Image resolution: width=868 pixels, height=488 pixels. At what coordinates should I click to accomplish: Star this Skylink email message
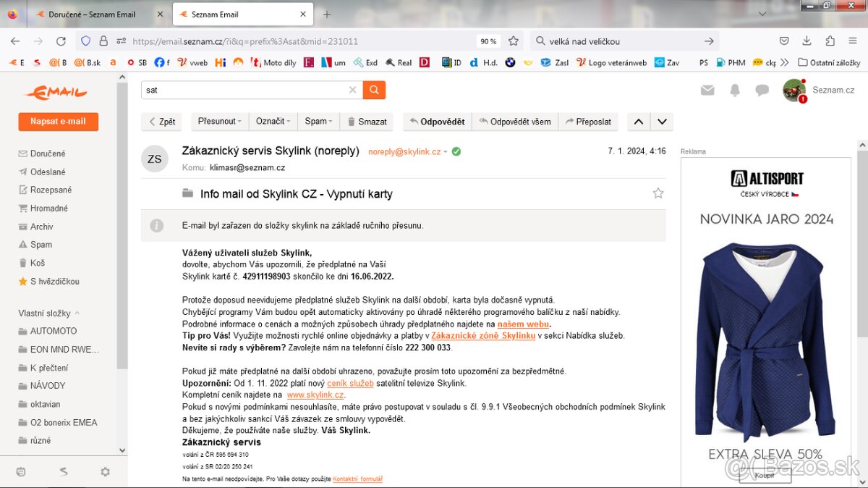(658, 193)
